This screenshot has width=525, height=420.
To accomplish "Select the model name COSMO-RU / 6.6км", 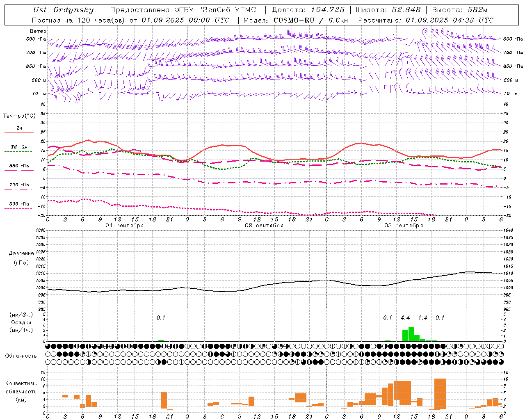I will coord(310,20).
